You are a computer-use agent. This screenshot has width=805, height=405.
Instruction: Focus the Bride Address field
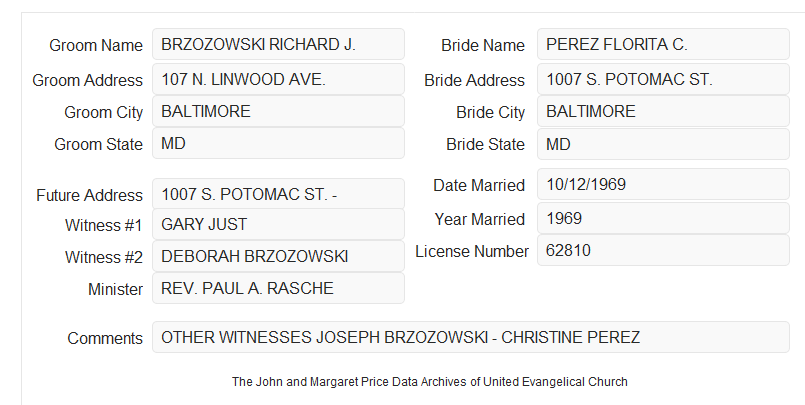click(x=663, y=79)
